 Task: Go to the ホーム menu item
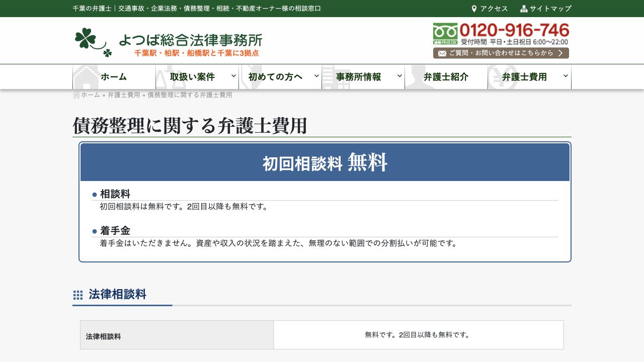(x=114, y=77)
